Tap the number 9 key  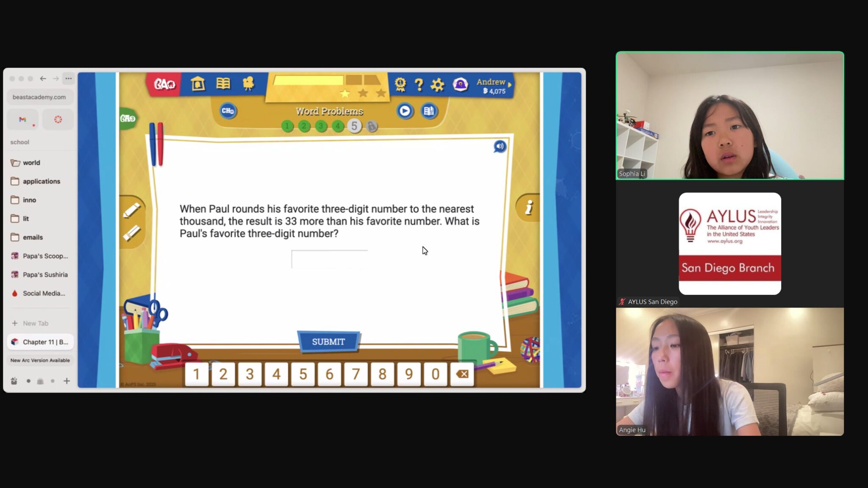tap(409, 374)
